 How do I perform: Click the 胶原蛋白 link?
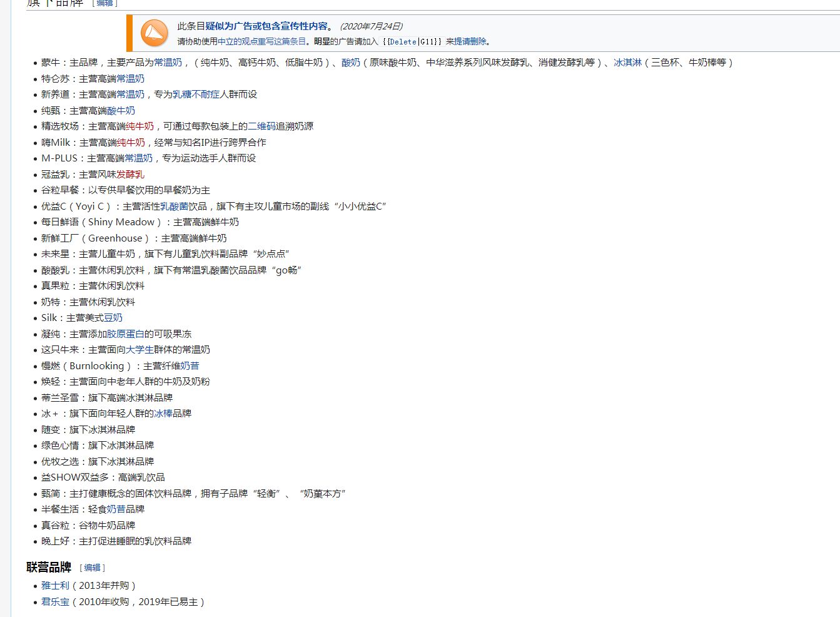tap(126, 334)
